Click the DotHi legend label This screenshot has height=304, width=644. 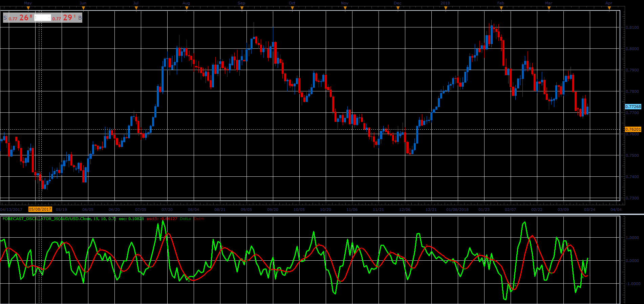click(199, 219)
